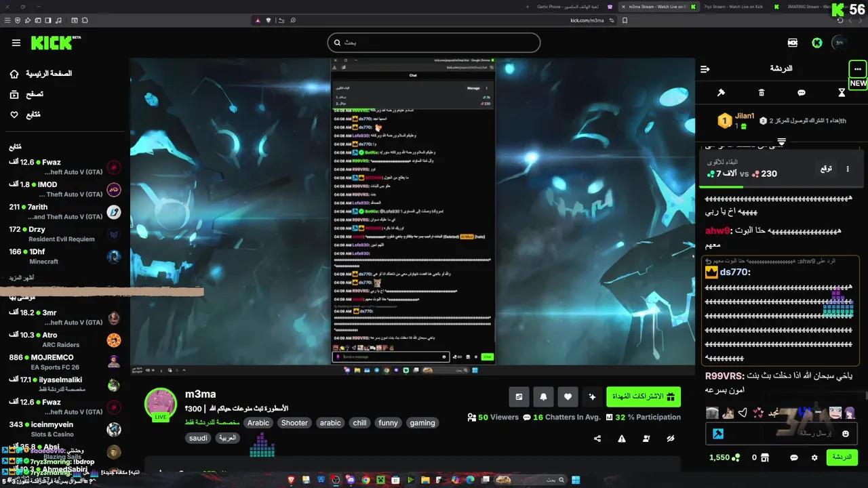Open poll card vertical dots menu

848,169
